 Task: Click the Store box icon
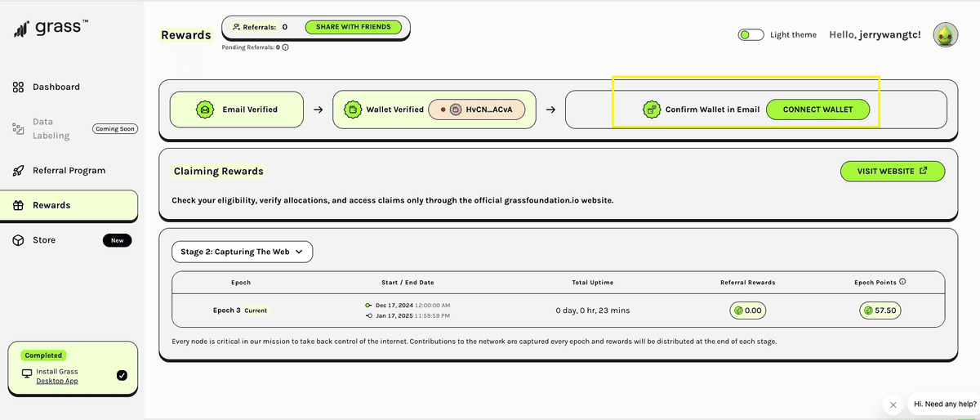(18, 240)
